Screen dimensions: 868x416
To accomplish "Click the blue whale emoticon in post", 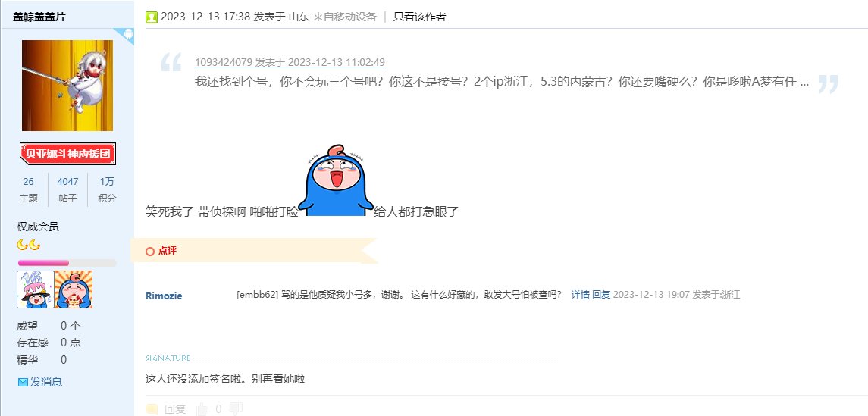I will tap(336, 180).
